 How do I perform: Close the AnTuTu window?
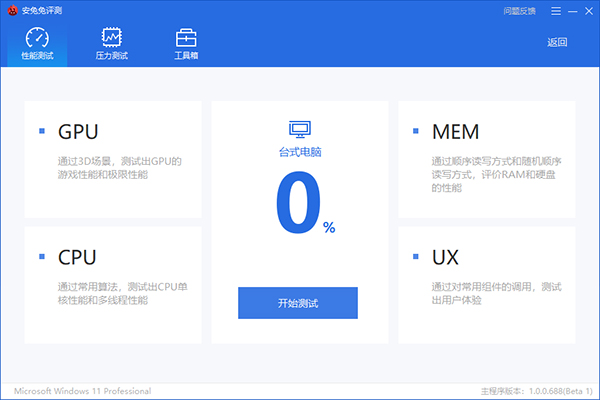point(587,11)
